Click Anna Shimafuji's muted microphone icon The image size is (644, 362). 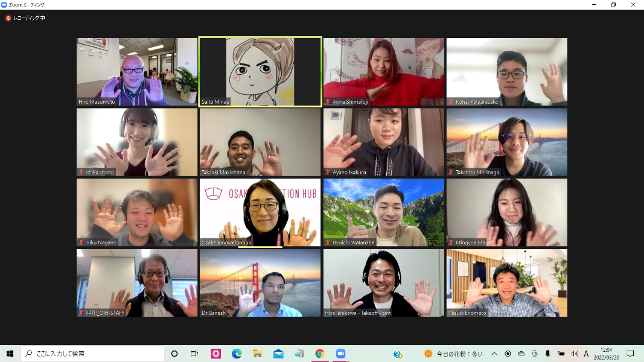[328, 102]
